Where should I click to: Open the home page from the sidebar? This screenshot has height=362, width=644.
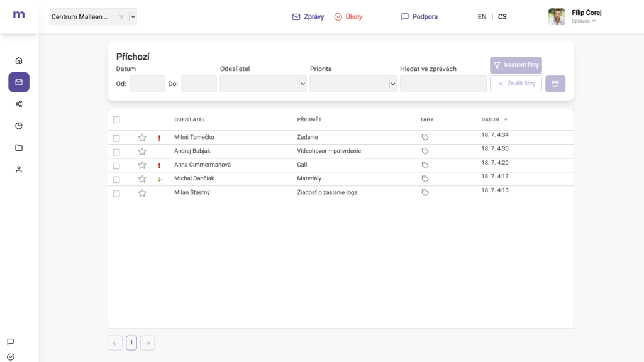click(x=19, y=60)
